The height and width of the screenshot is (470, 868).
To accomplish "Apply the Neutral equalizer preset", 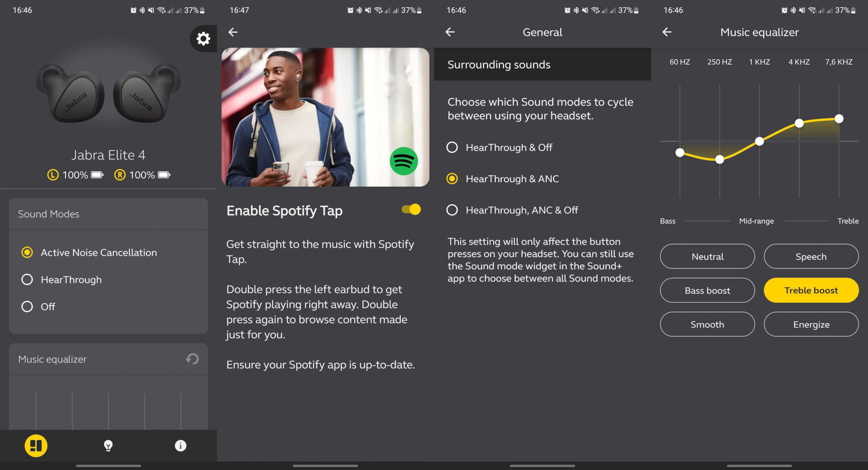I will tap(707, 257).
